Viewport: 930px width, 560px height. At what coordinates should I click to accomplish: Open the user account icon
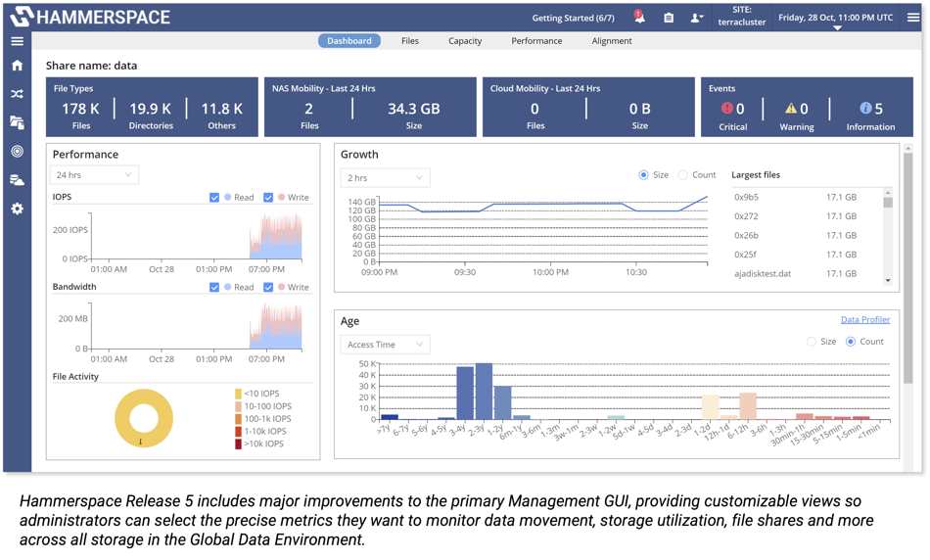[697, 18]
